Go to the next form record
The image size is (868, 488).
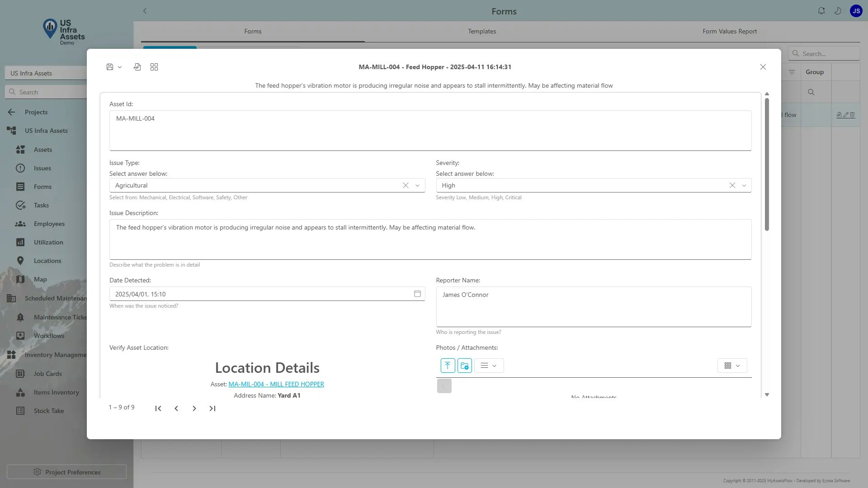(x=194, y=408)
